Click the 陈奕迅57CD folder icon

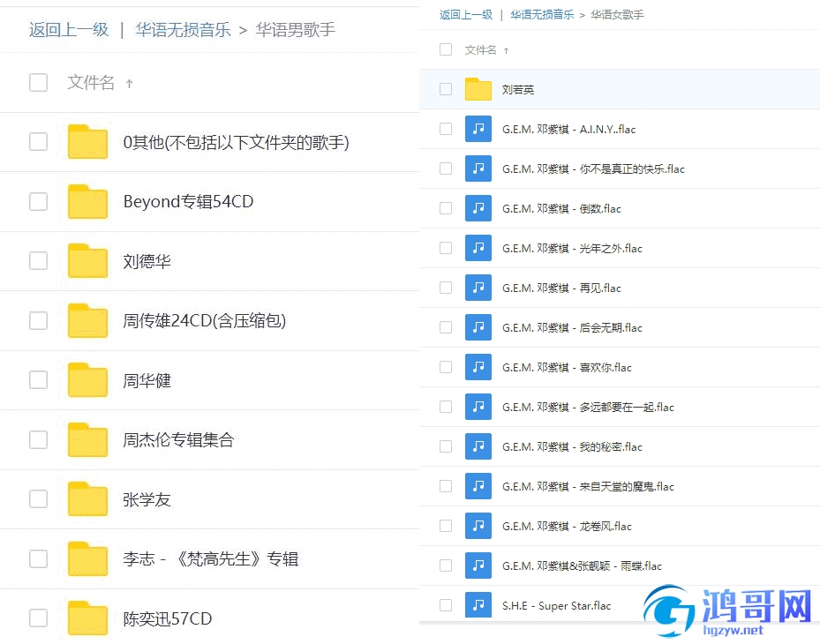(87, 618)
